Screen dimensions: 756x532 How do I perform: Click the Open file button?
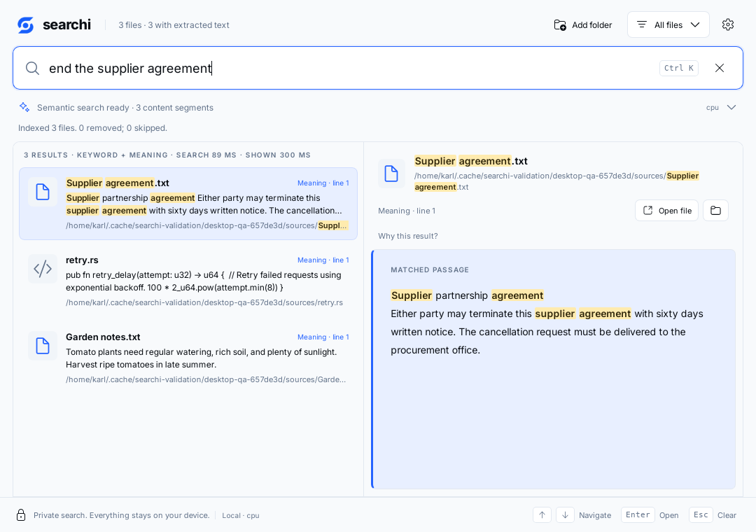(666, 210)
